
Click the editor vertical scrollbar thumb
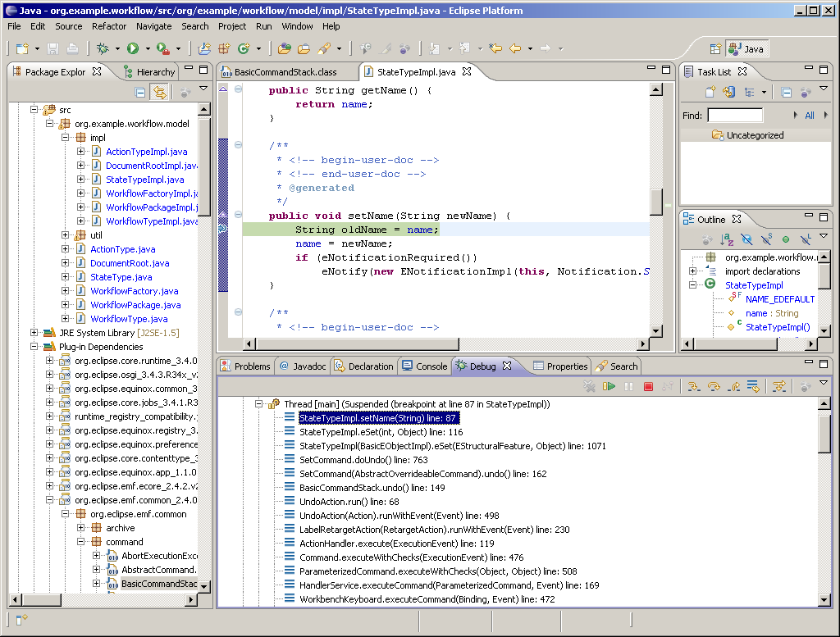[x=656, y=200]
